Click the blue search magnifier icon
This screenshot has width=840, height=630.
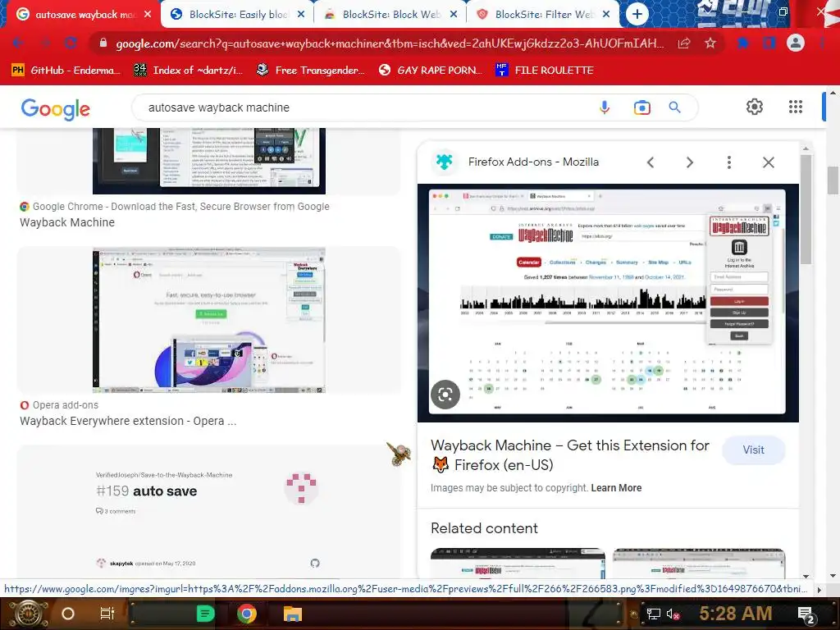[x=674, y=107]
